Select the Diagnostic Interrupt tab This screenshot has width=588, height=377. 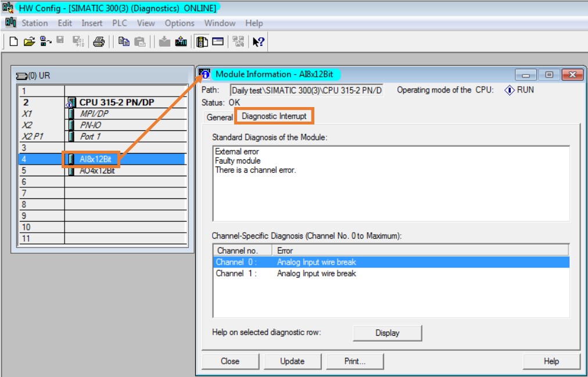click(274, 116)
